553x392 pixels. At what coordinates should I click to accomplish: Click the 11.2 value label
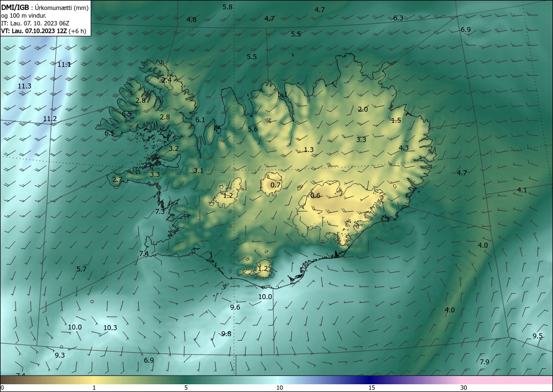click(x=50, y=119)
